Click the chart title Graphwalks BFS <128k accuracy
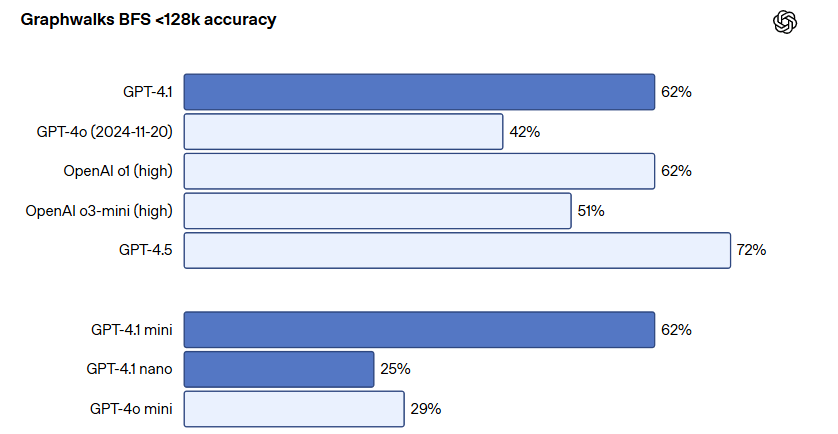838x434 pixels. pos(149,20)
